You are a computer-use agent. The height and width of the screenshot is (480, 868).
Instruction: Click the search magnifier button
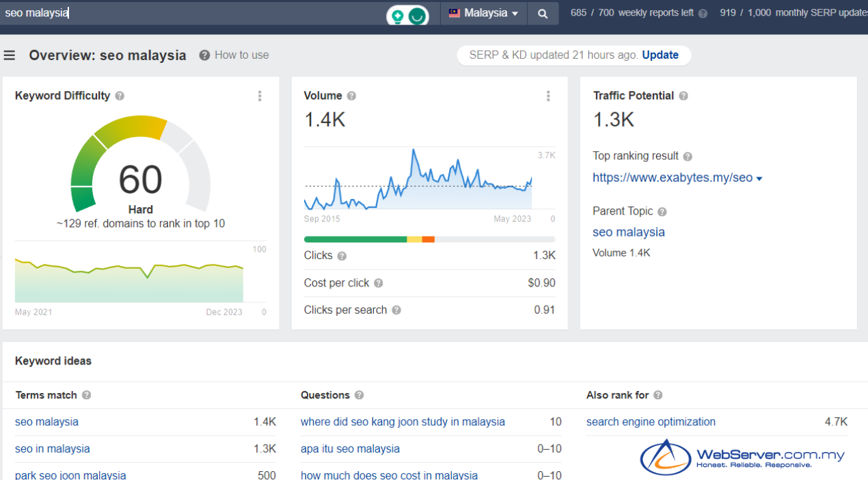pyautogui.click(x=543, y=13)
